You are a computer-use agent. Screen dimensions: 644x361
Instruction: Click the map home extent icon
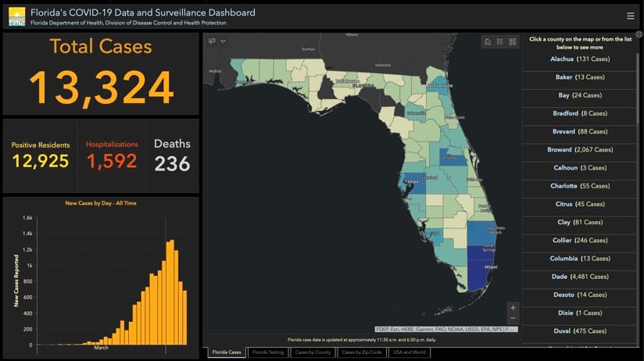point(488,42)
